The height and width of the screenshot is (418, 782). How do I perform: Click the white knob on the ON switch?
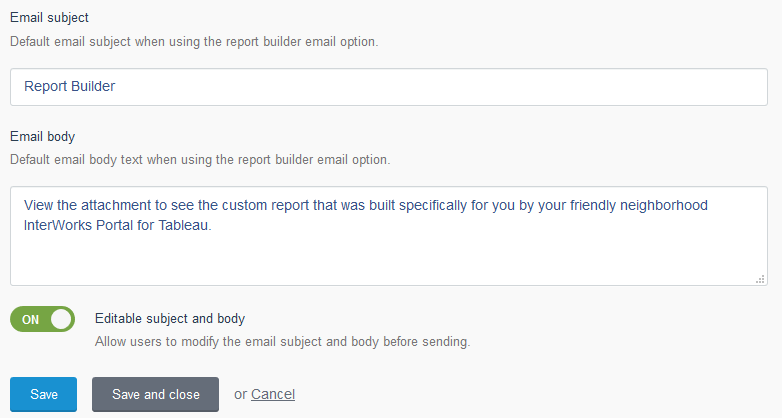(x=61, y=319)
